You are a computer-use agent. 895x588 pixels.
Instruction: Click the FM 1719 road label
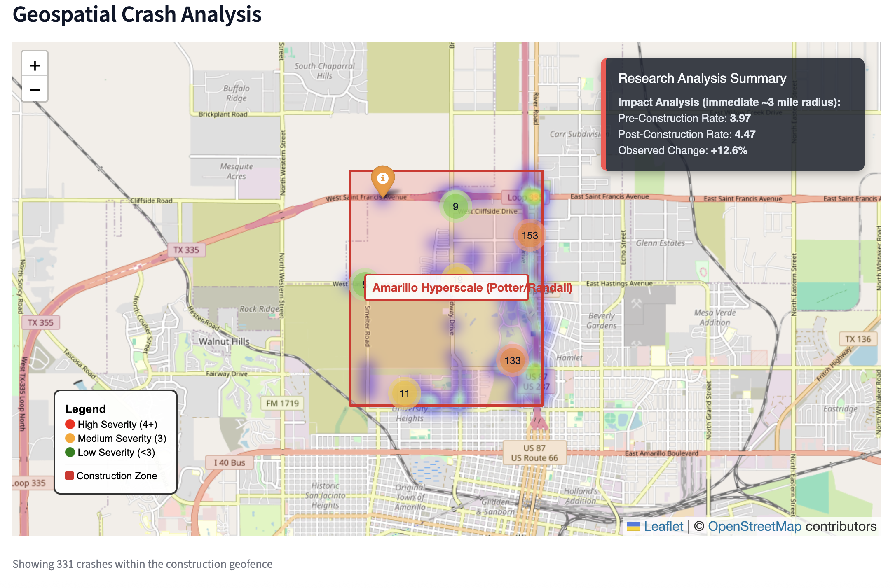click(x=282, y=403)
